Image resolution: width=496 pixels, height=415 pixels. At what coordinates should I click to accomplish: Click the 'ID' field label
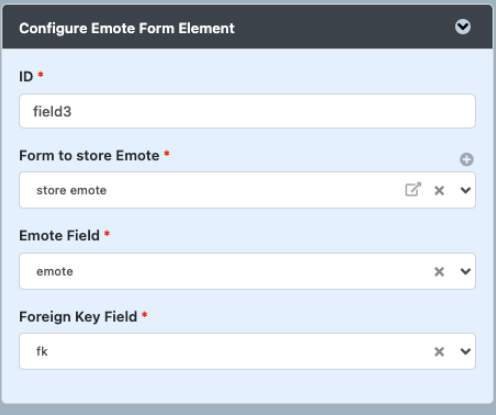coord(26,77)
